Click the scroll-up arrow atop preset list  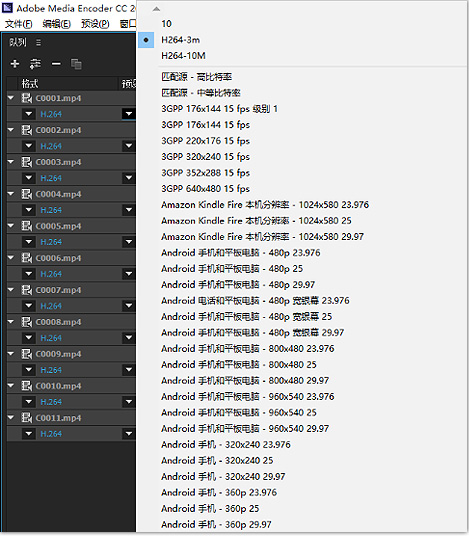[156, 9]
